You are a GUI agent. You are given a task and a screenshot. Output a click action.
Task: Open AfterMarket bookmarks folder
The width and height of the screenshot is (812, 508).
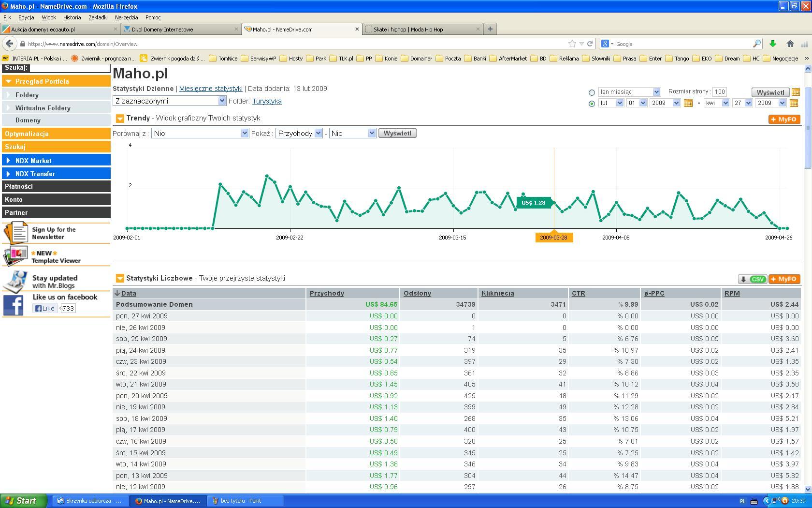508,58
